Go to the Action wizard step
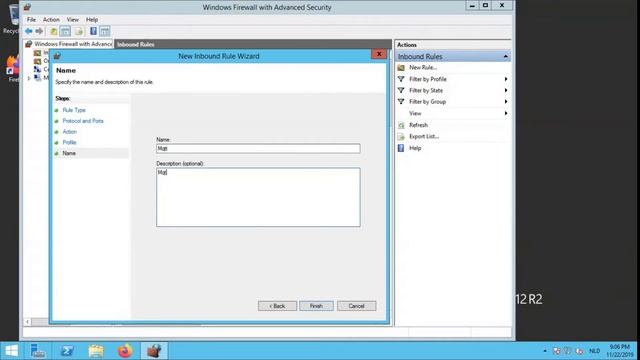 pyautogui.click(x=69, y=131)
